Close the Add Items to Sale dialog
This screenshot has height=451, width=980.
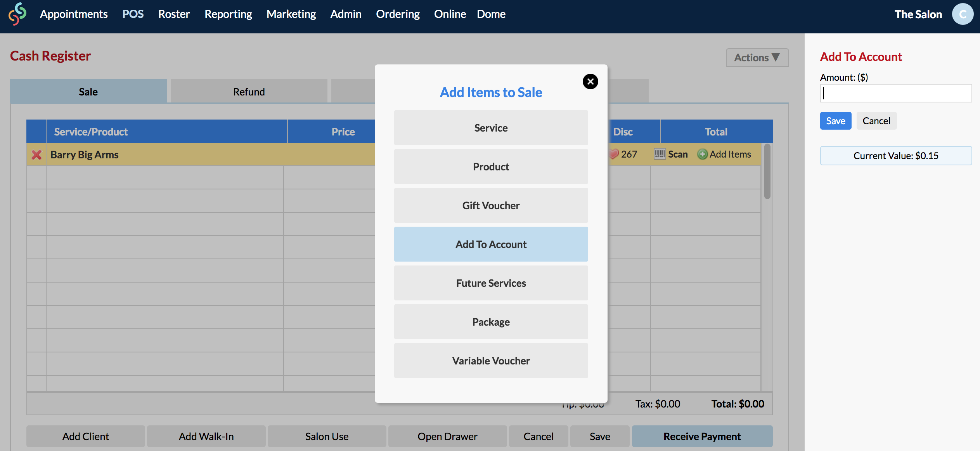pyautogui.click(x=590, y=82)
